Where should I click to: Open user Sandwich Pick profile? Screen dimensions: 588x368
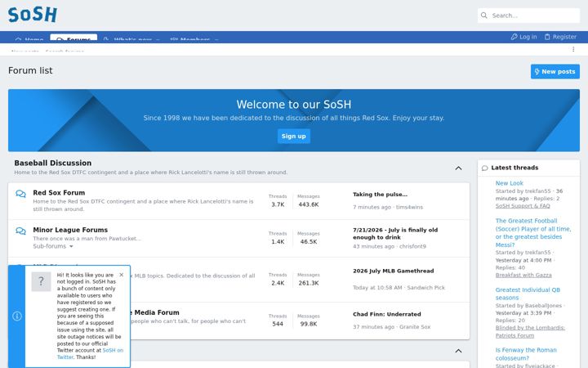[425, 288]
